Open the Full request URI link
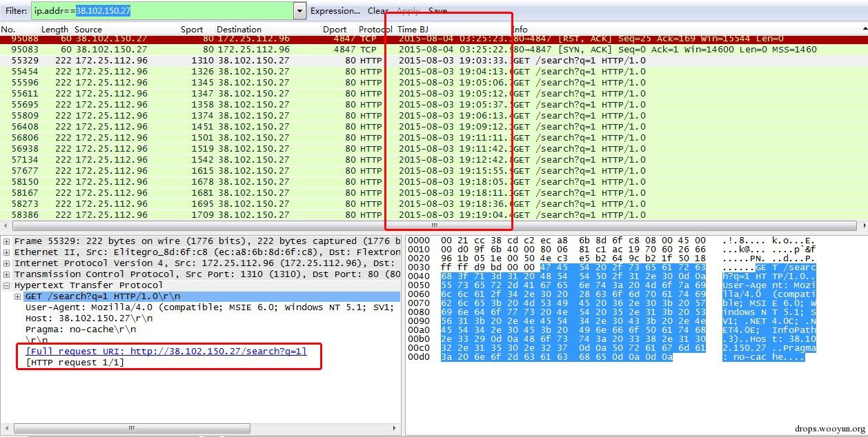 click(166, 352)
